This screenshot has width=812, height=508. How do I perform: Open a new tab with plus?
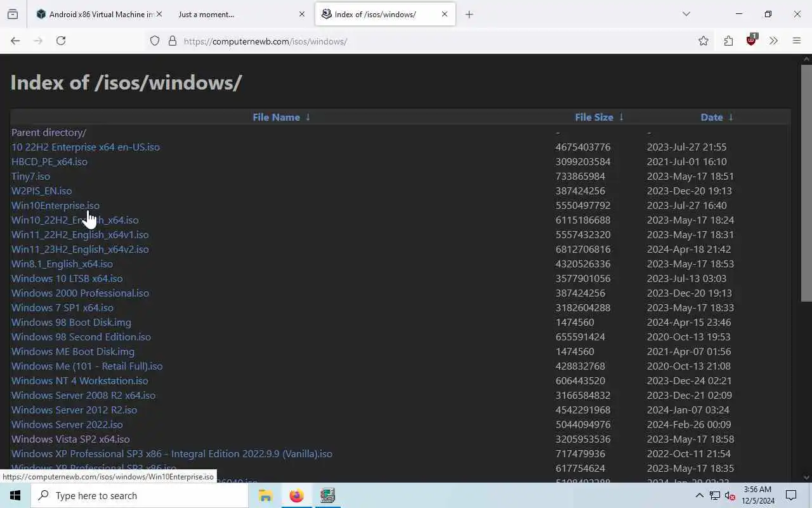469,14
